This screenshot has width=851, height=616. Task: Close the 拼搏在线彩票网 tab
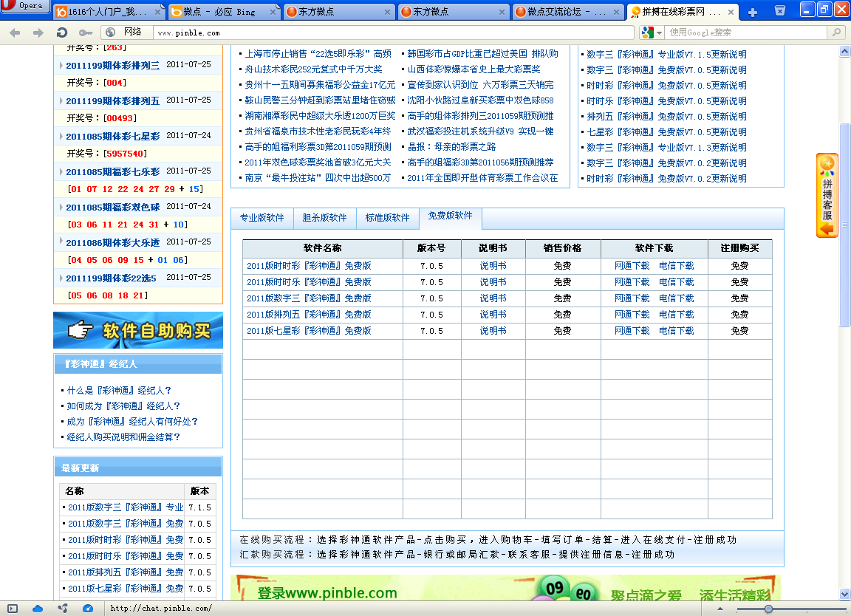pyautogui.click(x=731, y=12)
